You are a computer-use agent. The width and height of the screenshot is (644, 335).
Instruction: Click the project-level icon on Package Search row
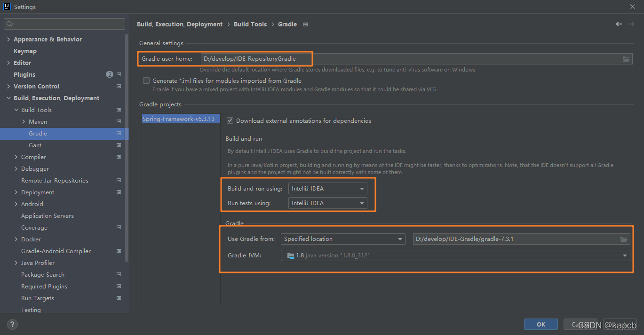click(x=119, y=274)
